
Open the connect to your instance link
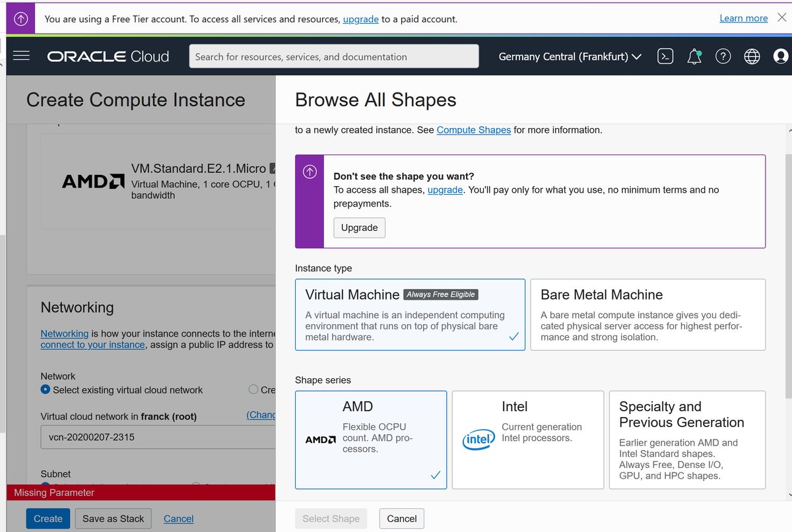[x=93, y=345]
